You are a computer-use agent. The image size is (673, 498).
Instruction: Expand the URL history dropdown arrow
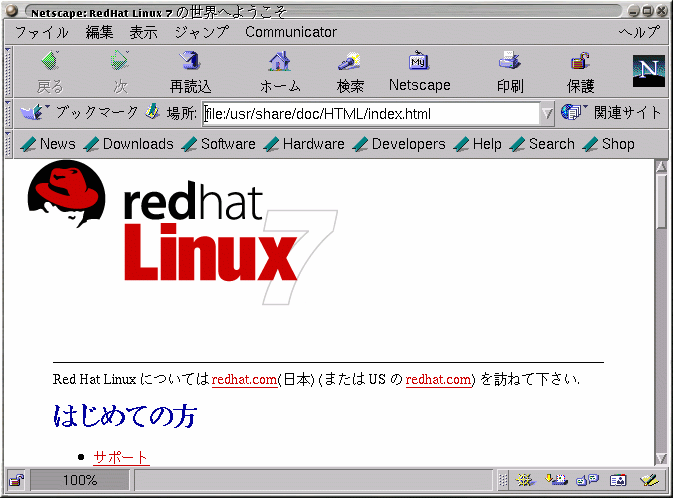[547, 114]
